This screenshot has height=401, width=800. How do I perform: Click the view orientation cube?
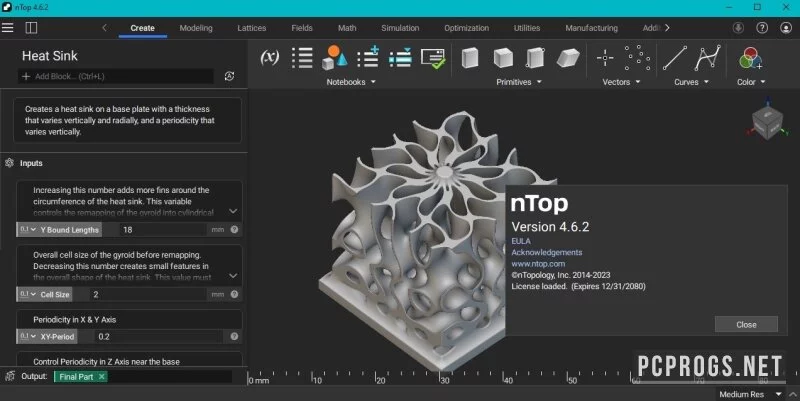(x=767, y=121)
